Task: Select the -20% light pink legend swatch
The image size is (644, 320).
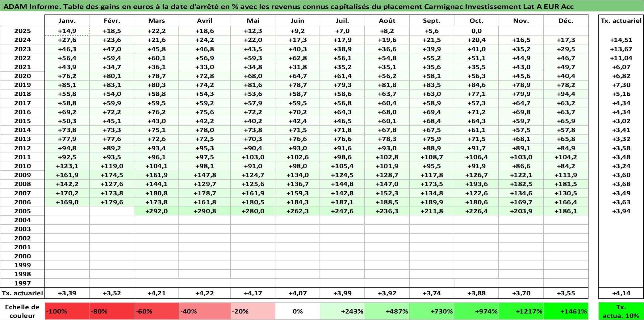Action: [253, 311]
